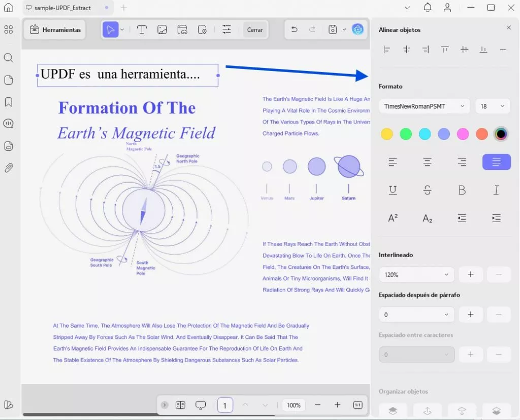This screenshot has height=420, width=520.
Task: Choose the add image tool
Action: (162, 30)
